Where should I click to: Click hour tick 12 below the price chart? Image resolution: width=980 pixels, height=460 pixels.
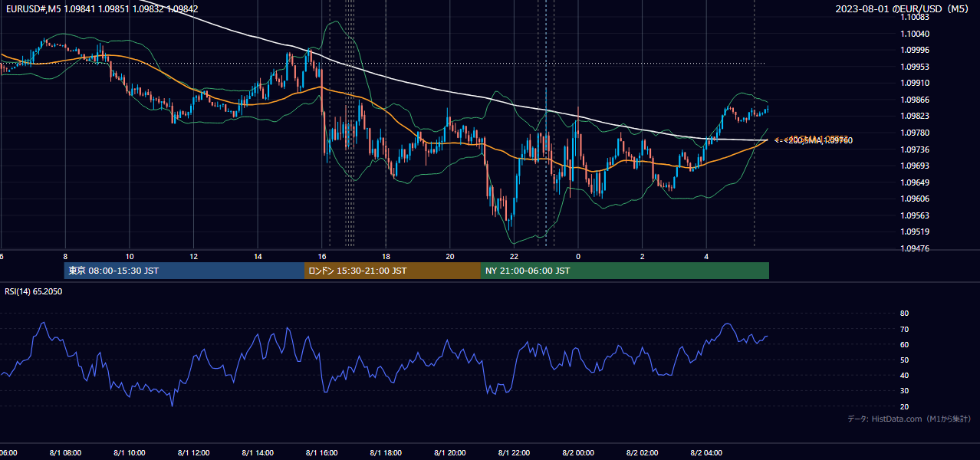(x=193, y=257)
